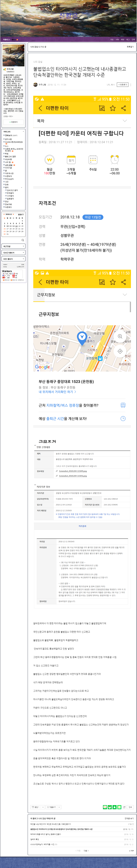Click the share icon above the 근무지정보 header
This screenshot has height=868, width=137.
pos(123,282)
